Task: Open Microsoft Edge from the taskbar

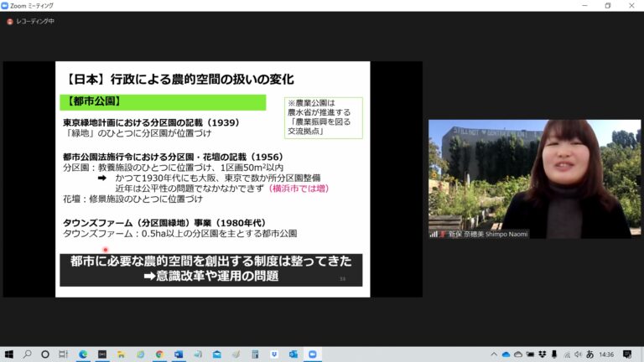Action: [x=83, y=354]
